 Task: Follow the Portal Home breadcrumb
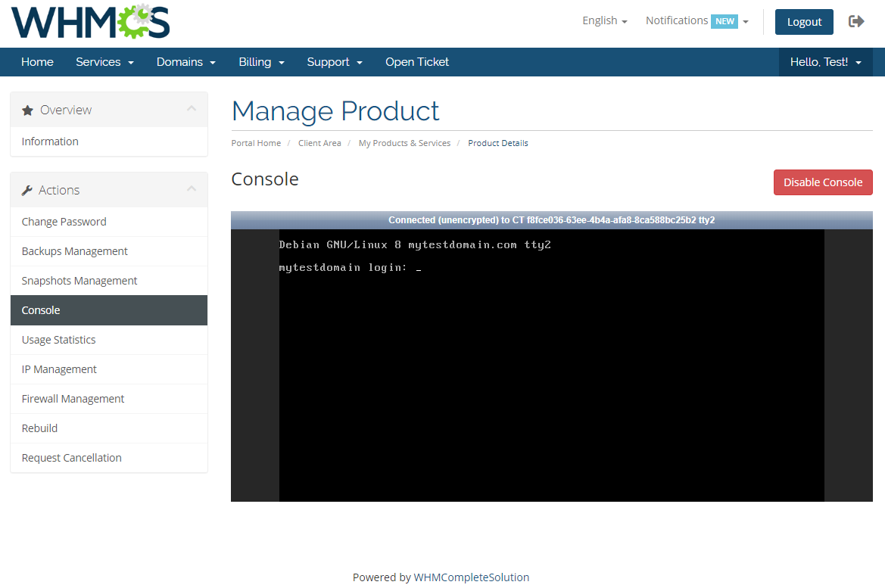256,143
